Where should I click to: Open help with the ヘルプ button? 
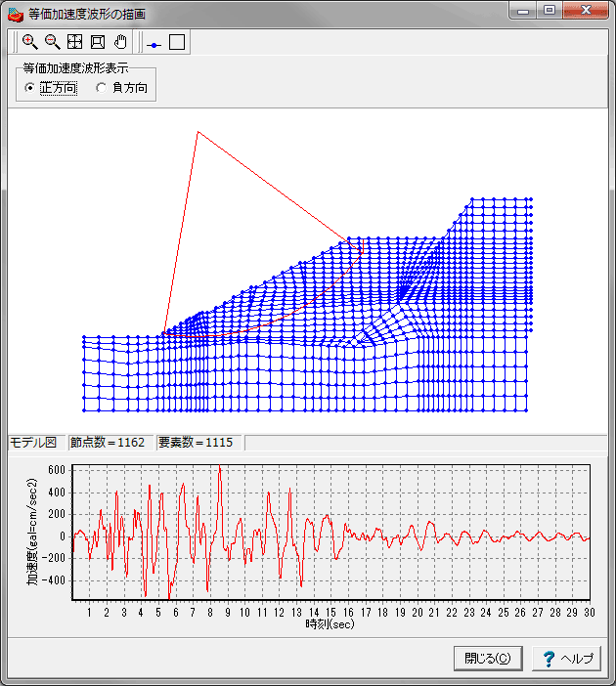566,658
